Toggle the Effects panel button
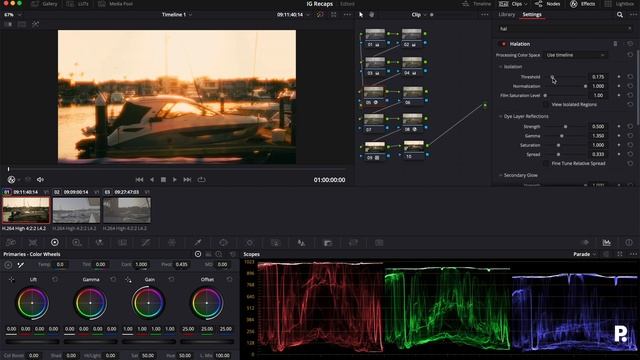This screenshot has height=360, width=640. (582, 4)
